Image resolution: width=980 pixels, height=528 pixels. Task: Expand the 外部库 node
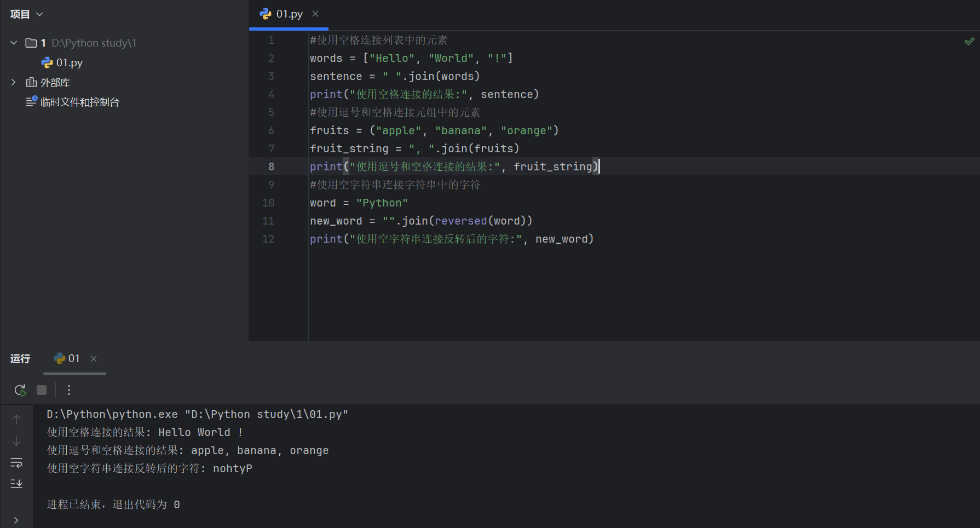click(x=13, y=82)
